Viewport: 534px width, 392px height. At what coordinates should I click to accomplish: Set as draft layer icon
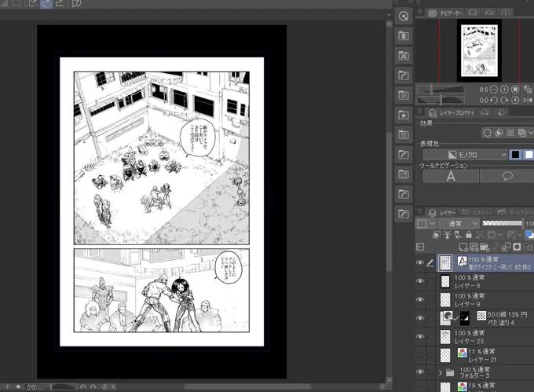458,235
